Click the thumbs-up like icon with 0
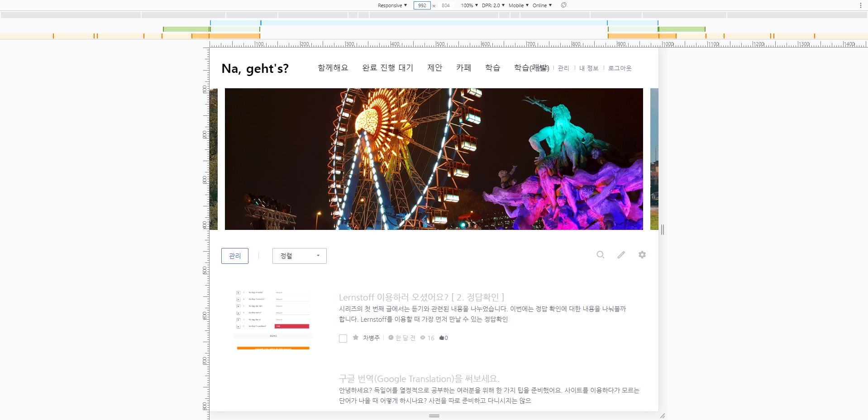The image size is (868, 420). click(x=441, y=338)
